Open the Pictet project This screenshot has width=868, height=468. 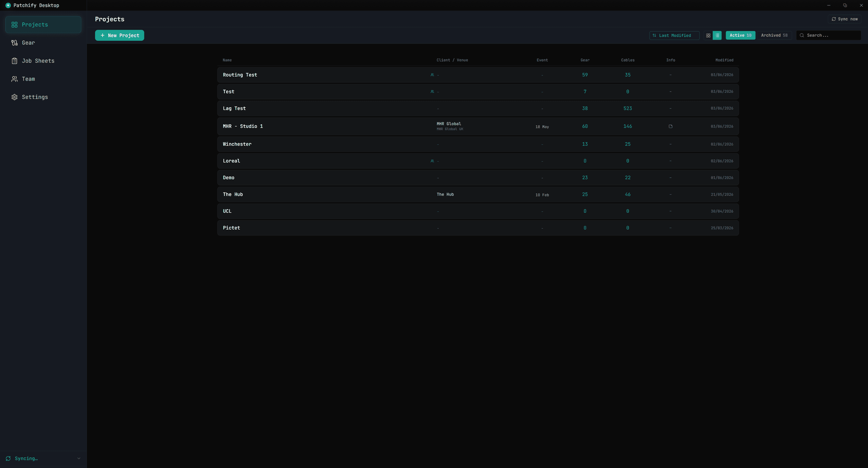click(x=478, y=228)
